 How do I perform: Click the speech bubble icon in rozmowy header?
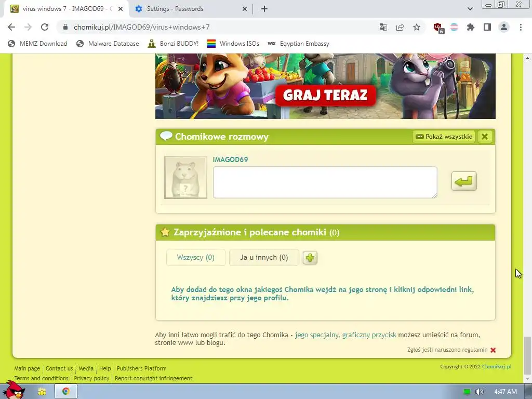166,136
